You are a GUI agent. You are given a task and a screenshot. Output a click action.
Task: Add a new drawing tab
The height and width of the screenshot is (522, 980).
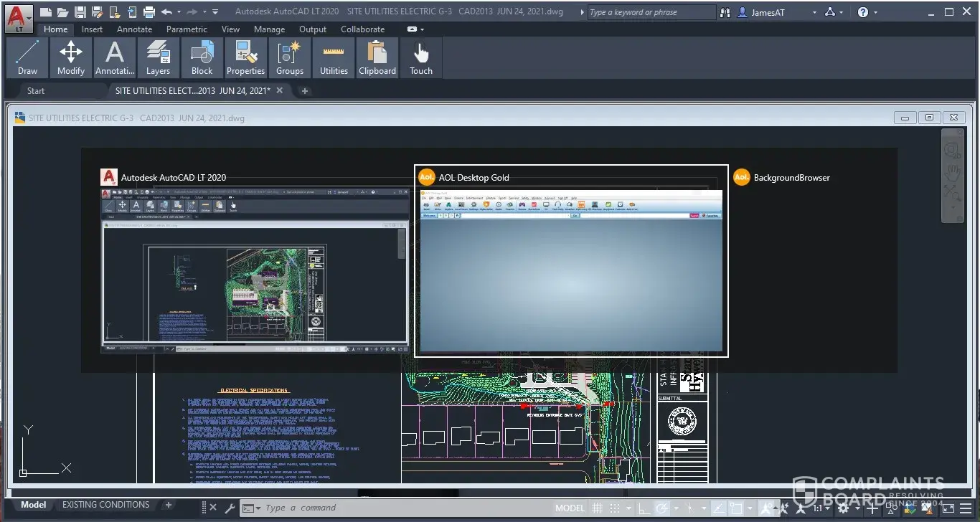coord(304,91)
